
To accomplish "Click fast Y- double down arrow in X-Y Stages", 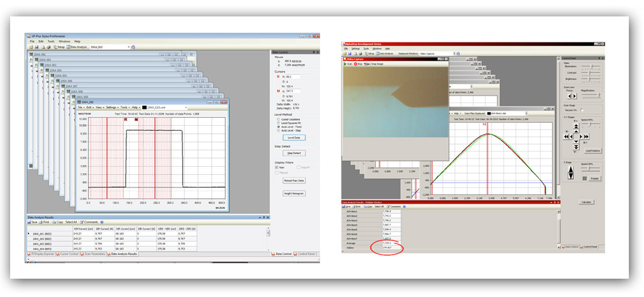I will (x=576, y=147).
